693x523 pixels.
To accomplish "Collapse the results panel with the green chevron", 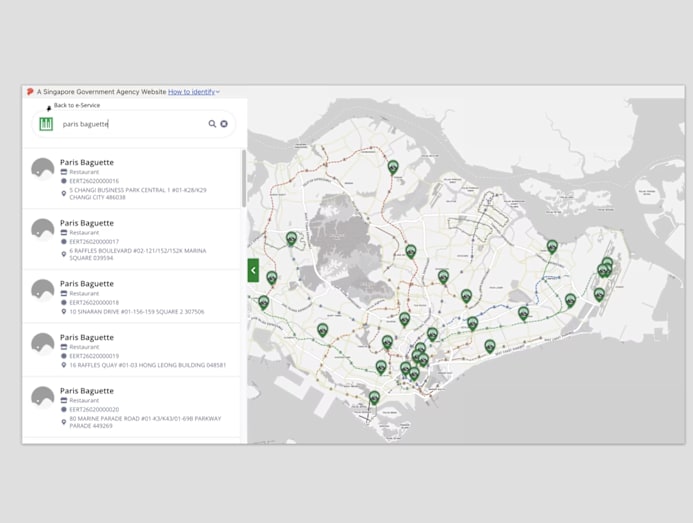I will (x=253, y=270).
